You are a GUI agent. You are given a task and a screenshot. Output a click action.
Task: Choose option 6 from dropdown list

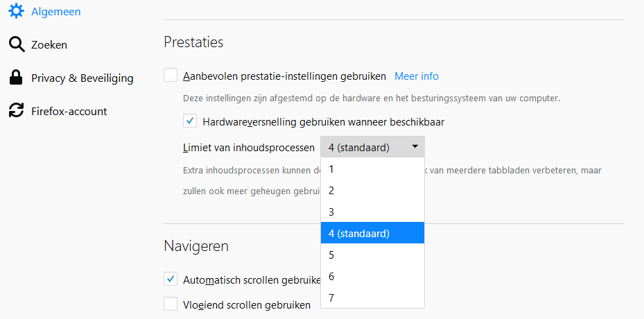(x=372, y=276)
